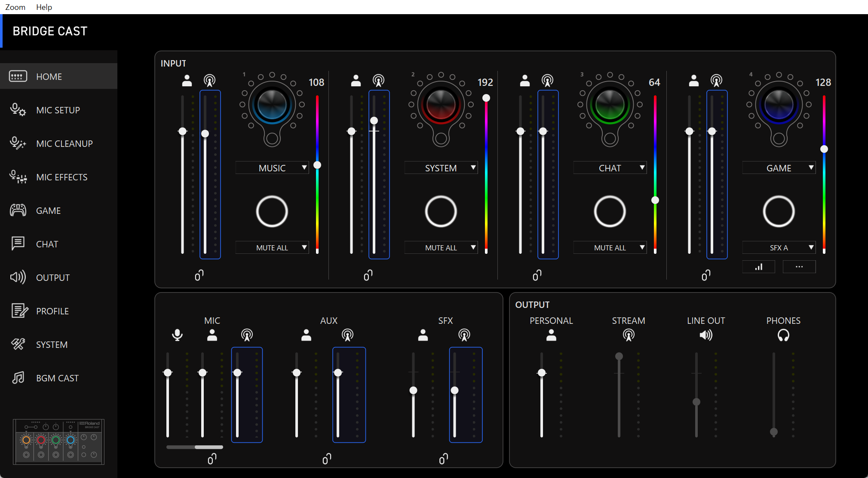Click the blue MUSIC channel knob
The image size is (868, 478).
pos(272,104)
